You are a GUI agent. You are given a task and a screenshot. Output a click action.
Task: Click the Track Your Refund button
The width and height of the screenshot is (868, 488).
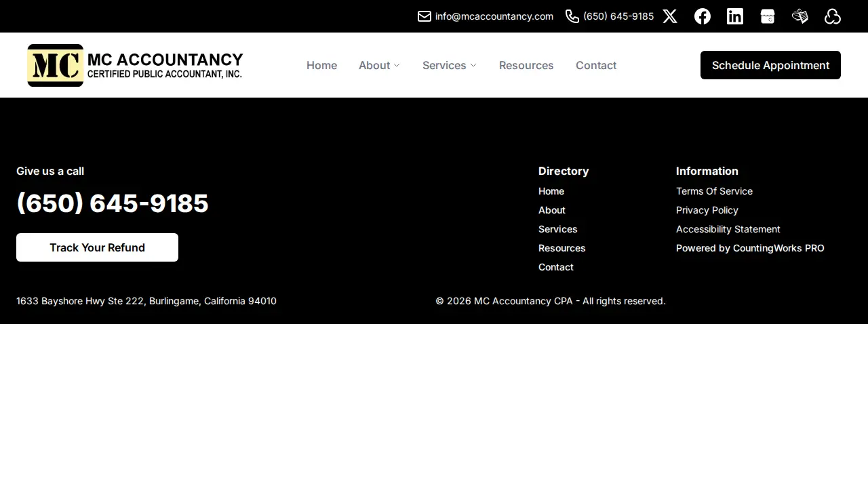97,247
